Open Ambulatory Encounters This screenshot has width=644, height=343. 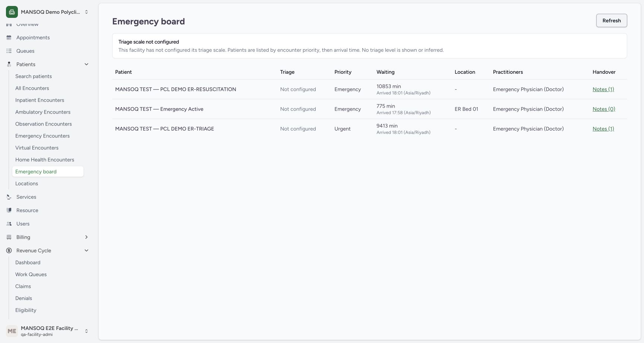[43, 112]
